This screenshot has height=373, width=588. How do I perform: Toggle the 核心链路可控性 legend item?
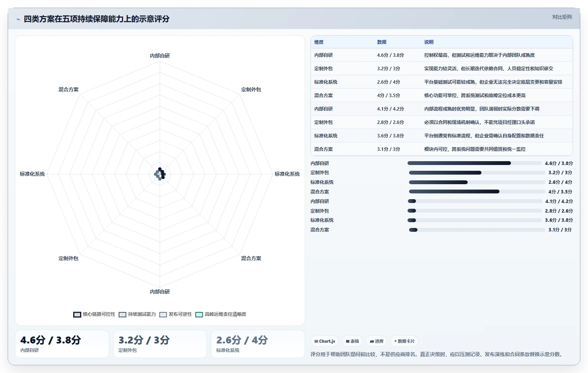[x=94, y=314]
